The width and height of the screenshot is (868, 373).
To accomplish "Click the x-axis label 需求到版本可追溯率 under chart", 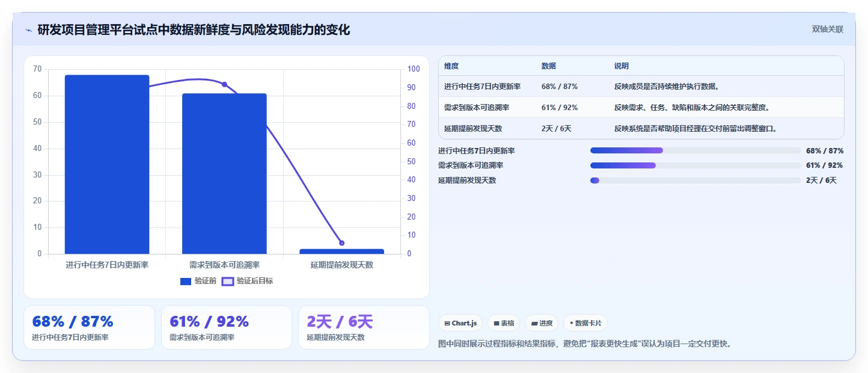I will 224,265.
